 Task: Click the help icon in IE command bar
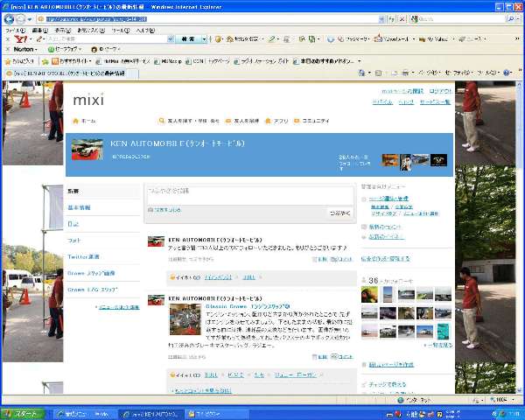[507, 73]
